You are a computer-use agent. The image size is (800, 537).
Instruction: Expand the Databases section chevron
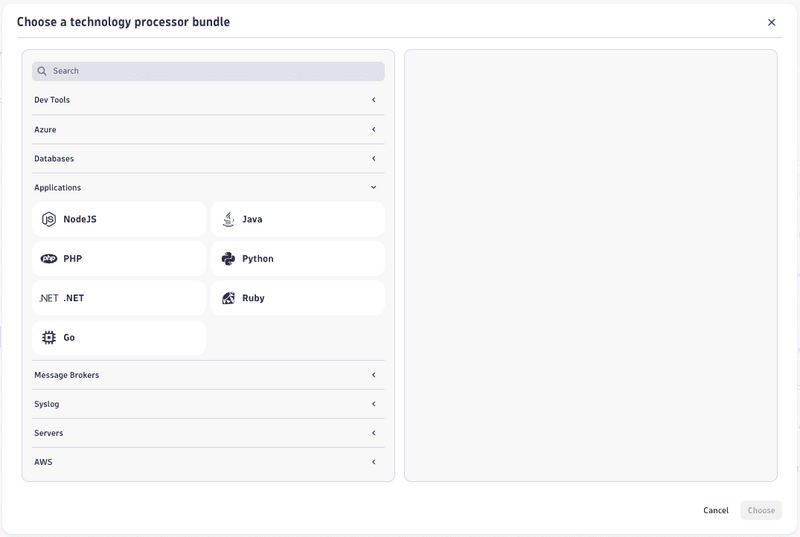[x=373, y=158]
